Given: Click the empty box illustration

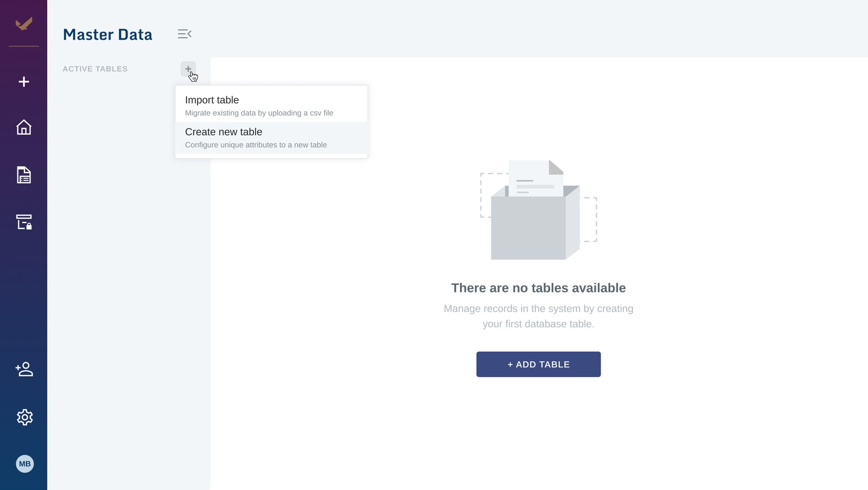Looking at the screenshot, I should [x=538, y=209].
